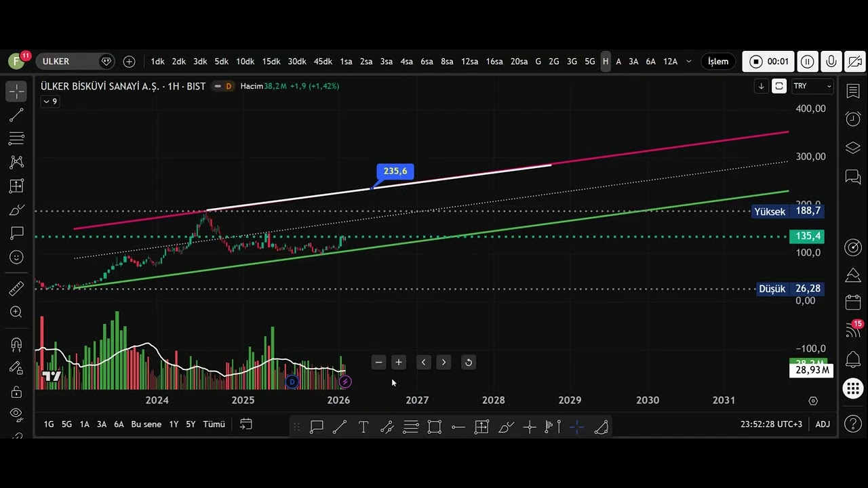Click the add symbol plus button
The height and width of the screenshot is (488, 868).
[129, 61]
